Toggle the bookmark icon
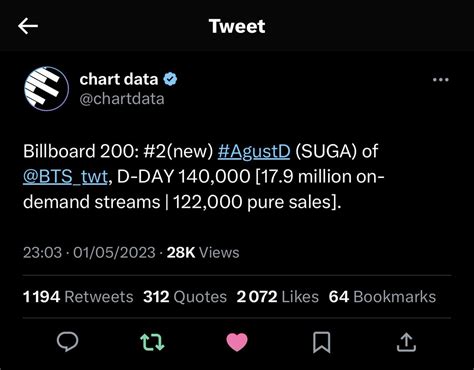The height and width of the screenshot is (370, 474). (322, 342)
